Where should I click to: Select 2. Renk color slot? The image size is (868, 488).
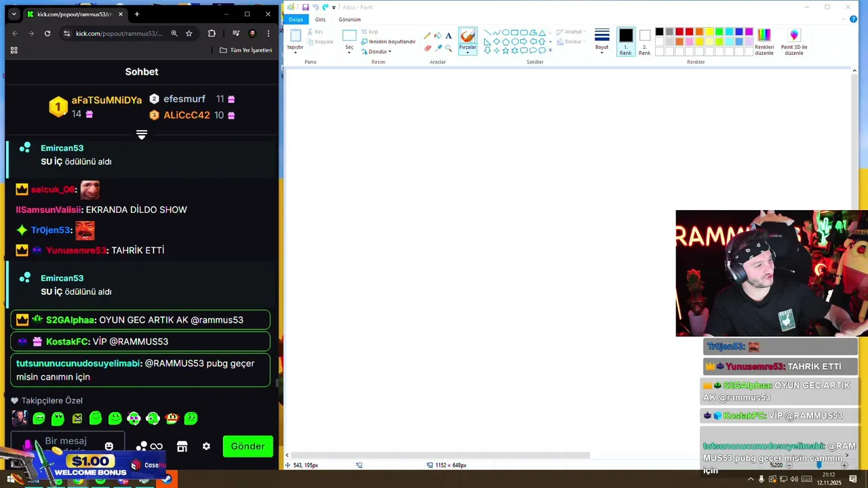coord(644,42)
